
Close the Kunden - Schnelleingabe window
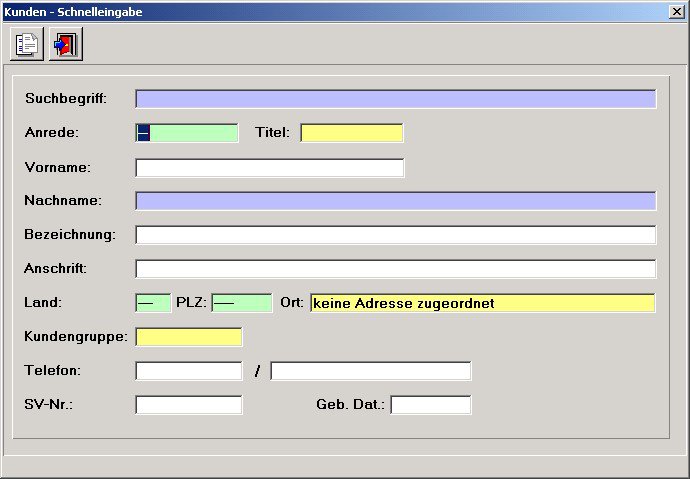pos(677,10)
